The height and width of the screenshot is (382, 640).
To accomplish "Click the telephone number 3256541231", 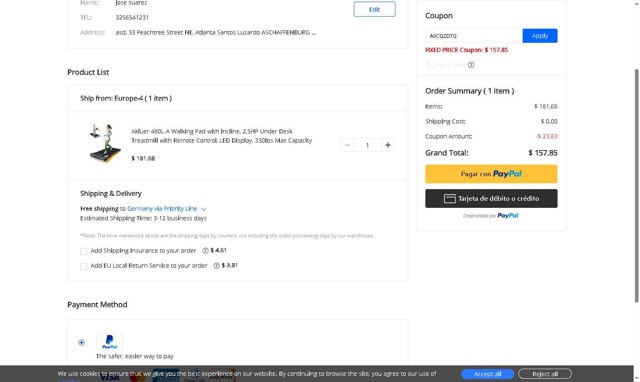I will [x=132, y=18].
